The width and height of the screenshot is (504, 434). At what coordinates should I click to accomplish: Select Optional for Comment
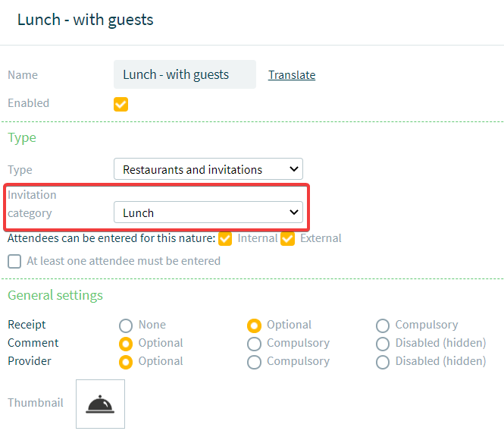click(126, 344)
